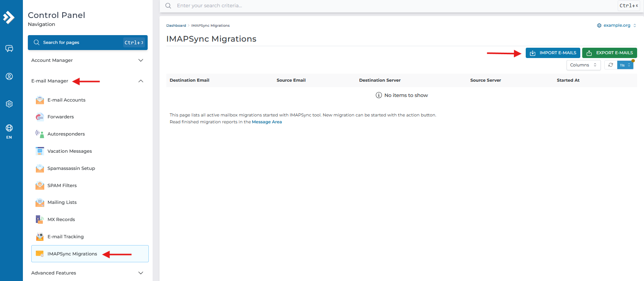The width and height of the screenshot is (644, 281).
Task: Click the refresh table icon
Action: (x=610, y=65)
